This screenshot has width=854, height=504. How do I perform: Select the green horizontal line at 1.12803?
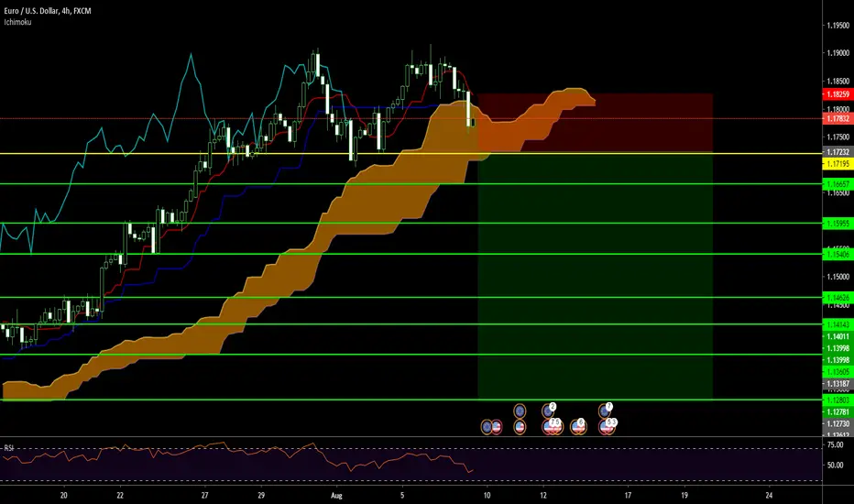coord(411,400)
